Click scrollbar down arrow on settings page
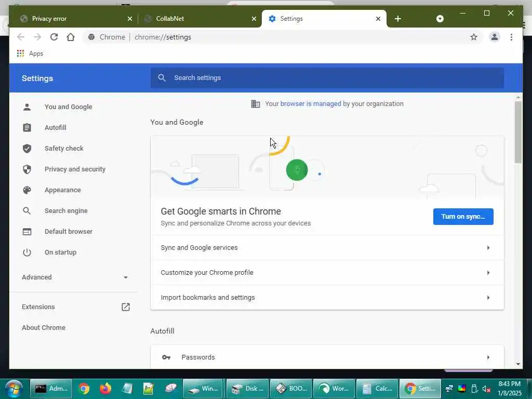This screenshot has height=399, width=532. click(518, 364)
